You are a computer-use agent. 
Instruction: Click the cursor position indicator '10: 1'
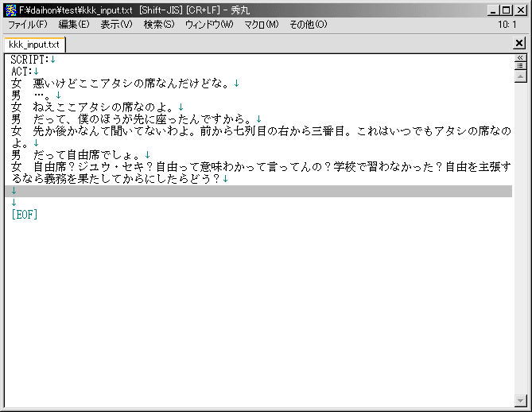[507, 25]
